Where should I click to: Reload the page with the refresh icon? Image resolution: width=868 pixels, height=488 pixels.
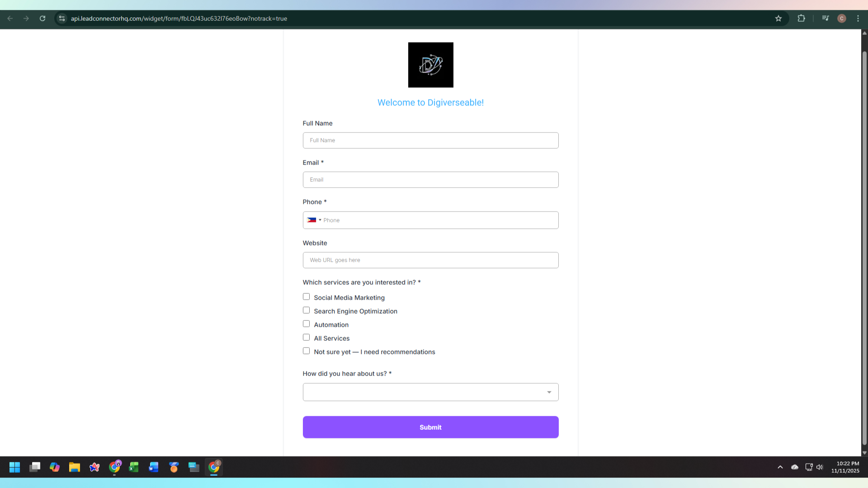42,19
